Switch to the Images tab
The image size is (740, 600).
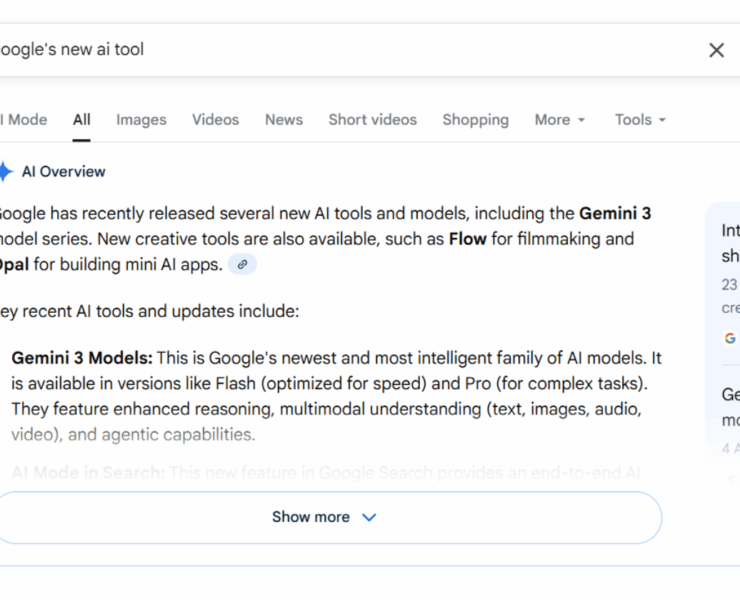141,120
